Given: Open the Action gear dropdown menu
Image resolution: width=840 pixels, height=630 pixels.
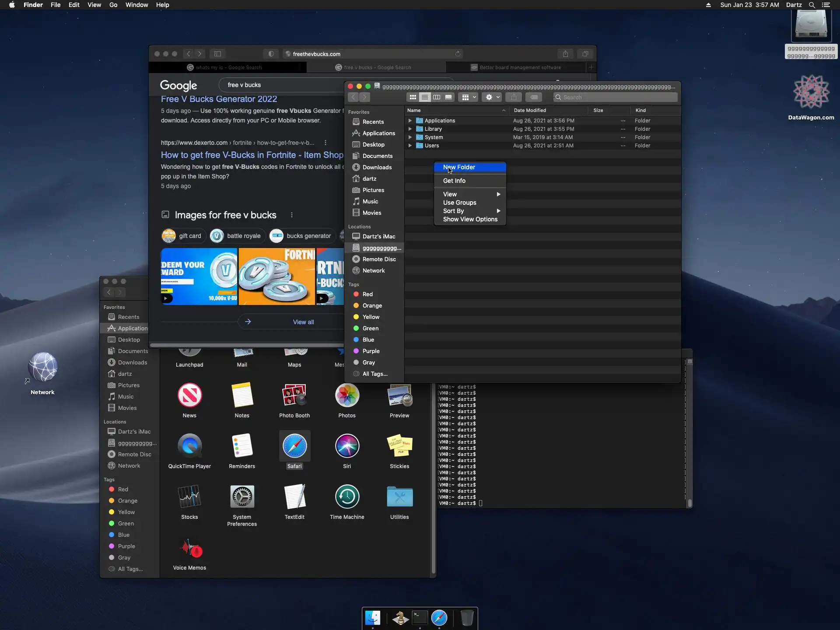Looking at the screenshot, I should pyautogui.click(x=493, y=97).
